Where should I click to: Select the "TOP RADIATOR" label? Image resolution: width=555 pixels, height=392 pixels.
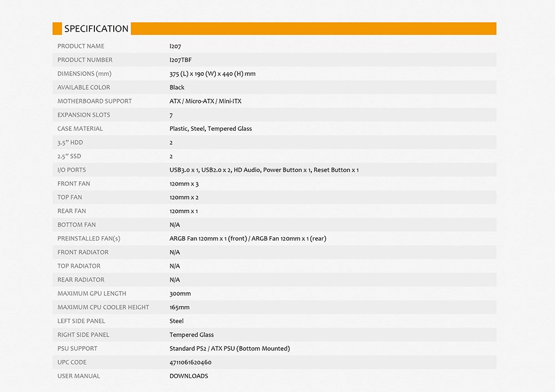coord(79,266)
